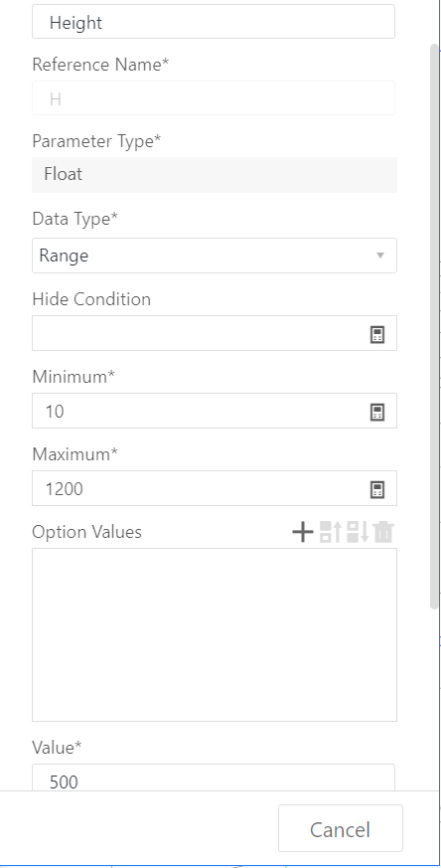Click the Data Type dropdown arrow
This screenshot has height=868, width=441.
coord(380,256)
